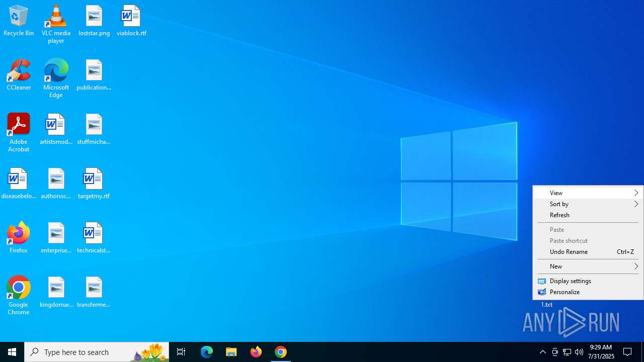Launch Firefox from the taskbar
Screen dimensions: 644x362
pyautogui.click(x=256, y=352)
